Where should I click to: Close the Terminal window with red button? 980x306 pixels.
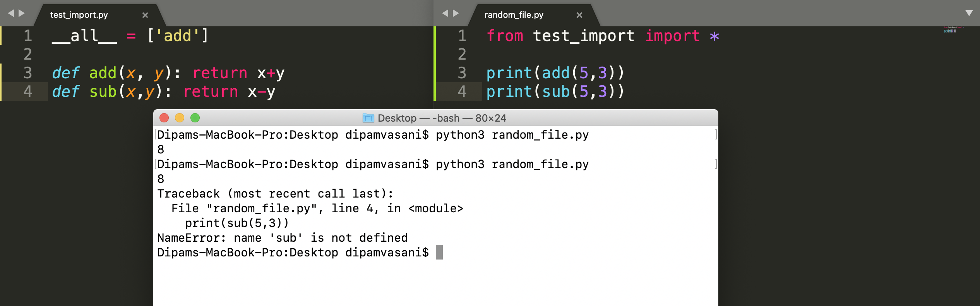tap(164, 118)
